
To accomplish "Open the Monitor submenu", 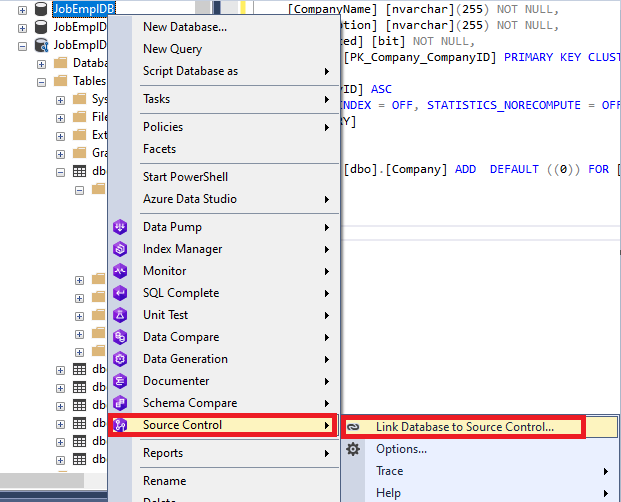I will (x=224, y=271).
